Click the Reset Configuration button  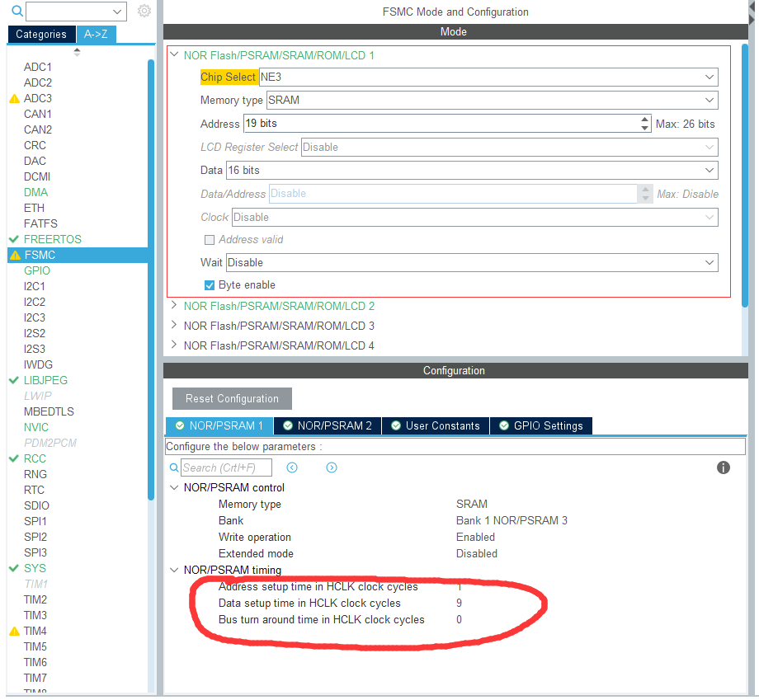(231, 398)
